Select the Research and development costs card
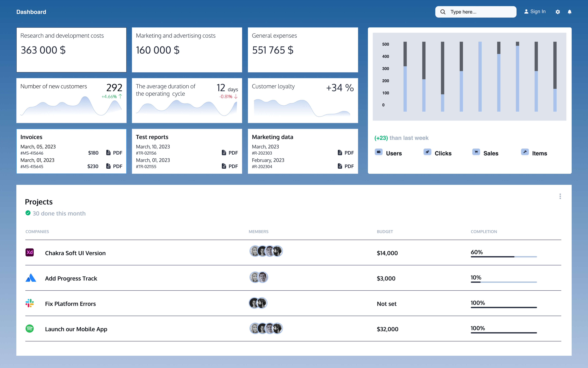Image resolution: width=588 pixels, height=368 pixels. pyautogui.click(x=71, y=50)
